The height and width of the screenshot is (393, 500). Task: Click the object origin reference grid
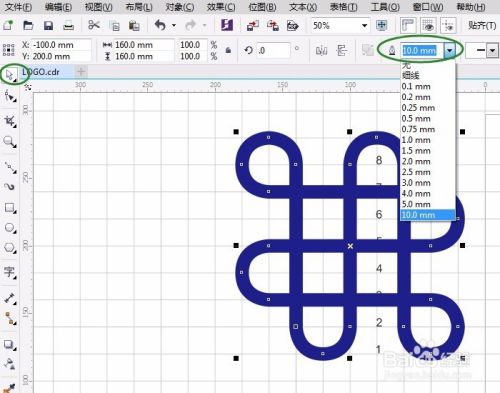8,50
